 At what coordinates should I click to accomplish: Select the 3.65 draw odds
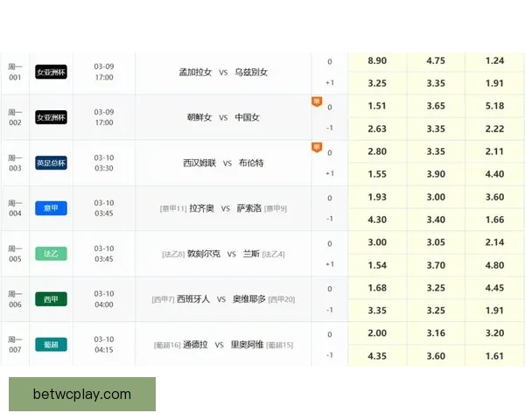click(436, 106)
